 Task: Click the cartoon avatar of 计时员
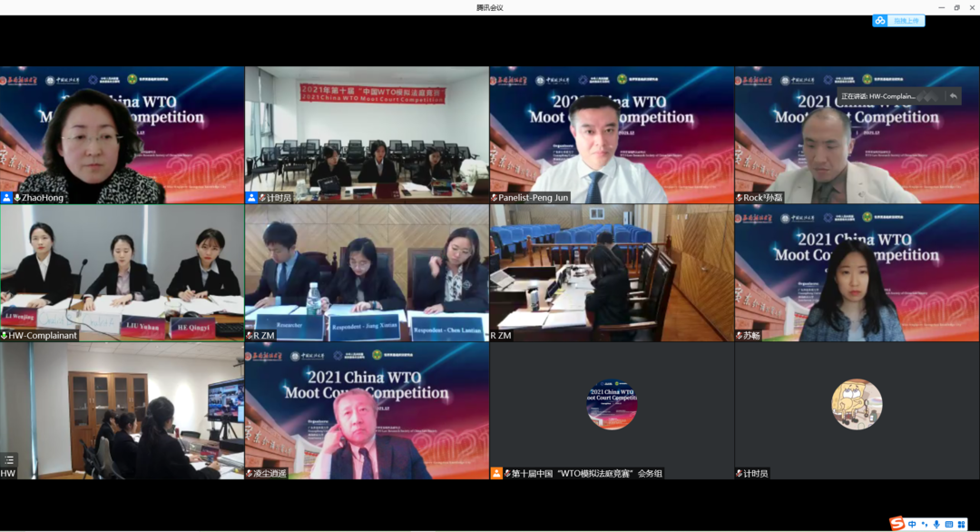click(857, 404)
